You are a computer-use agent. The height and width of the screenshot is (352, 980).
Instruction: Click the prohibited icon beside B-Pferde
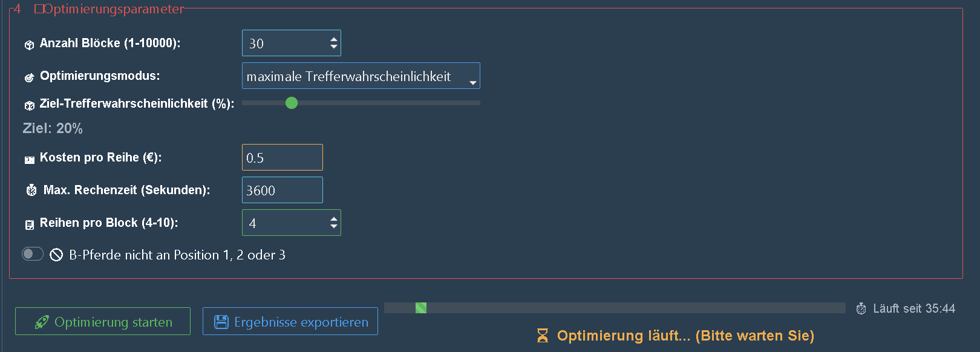(x=56, y=255)
